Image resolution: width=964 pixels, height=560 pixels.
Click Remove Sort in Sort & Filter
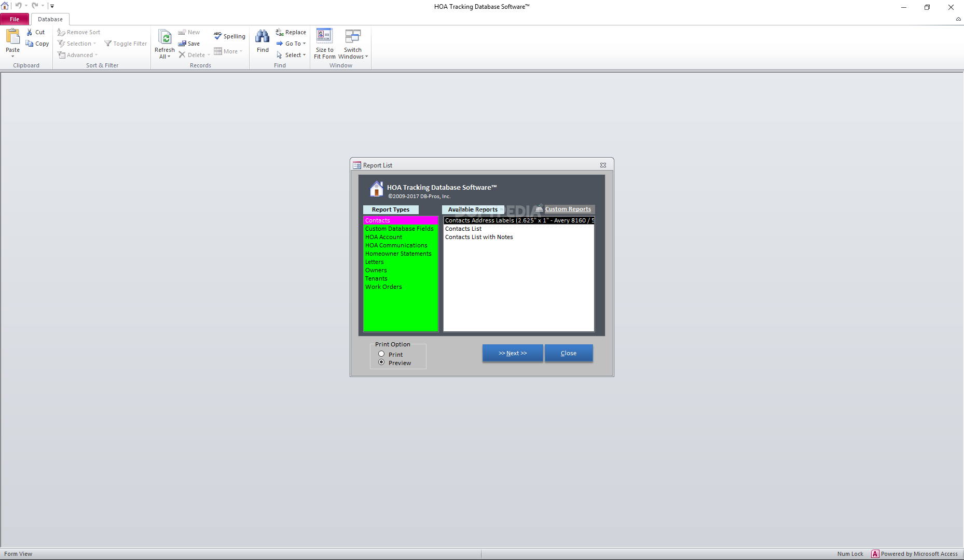coord(79,32)
